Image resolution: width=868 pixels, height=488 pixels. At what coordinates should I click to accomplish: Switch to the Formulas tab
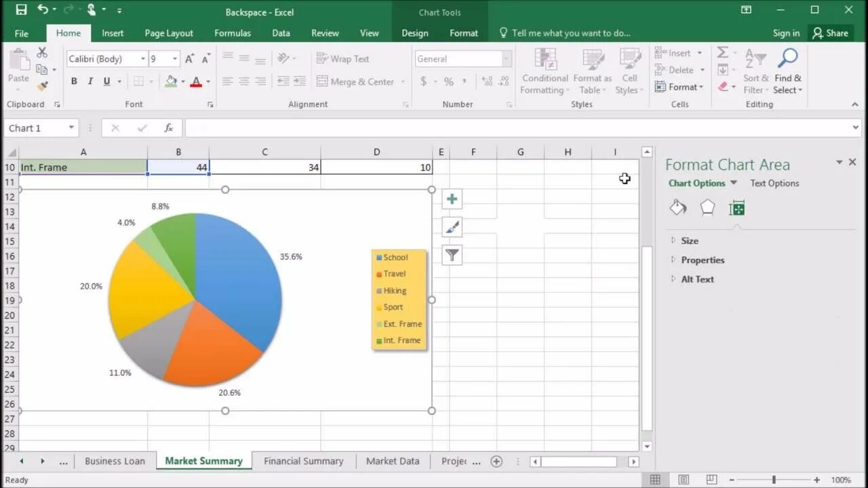tap(233, 33)
